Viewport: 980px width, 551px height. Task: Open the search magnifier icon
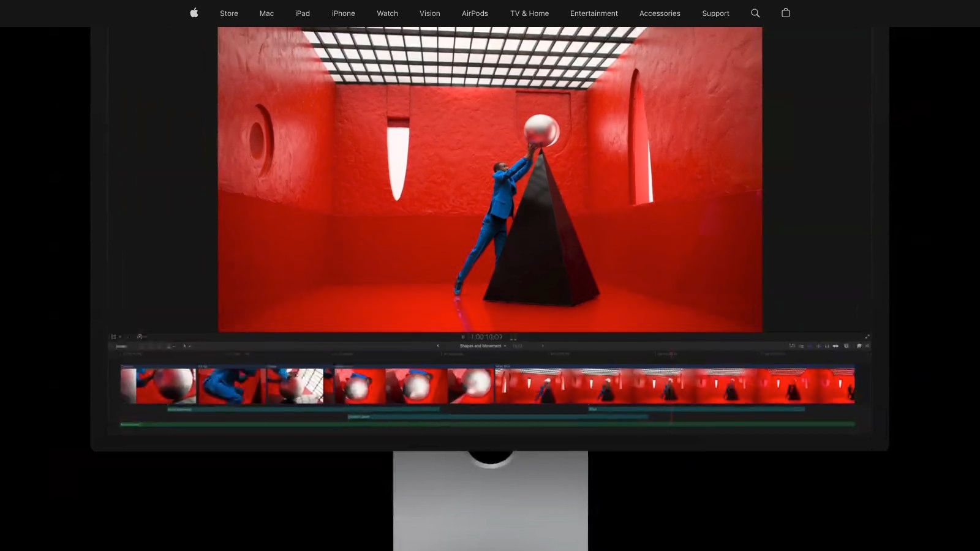755,13
